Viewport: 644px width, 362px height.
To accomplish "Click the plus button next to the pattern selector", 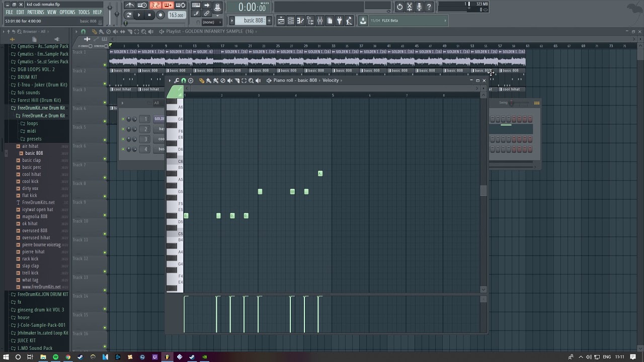I will 269,21.
